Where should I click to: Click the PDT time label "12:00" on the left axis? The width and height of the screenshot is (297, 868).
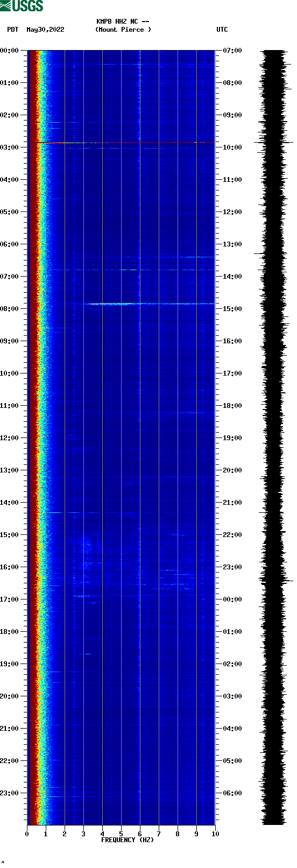click(x=10, y=438)
